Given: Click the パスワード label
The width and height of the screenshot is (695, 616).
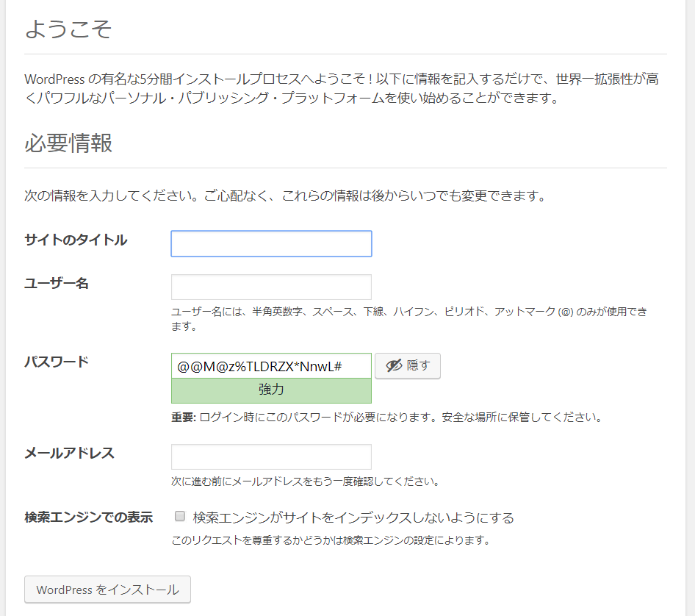Looking at the screenshot, I should pyautogui.click(x=57, y=362).
